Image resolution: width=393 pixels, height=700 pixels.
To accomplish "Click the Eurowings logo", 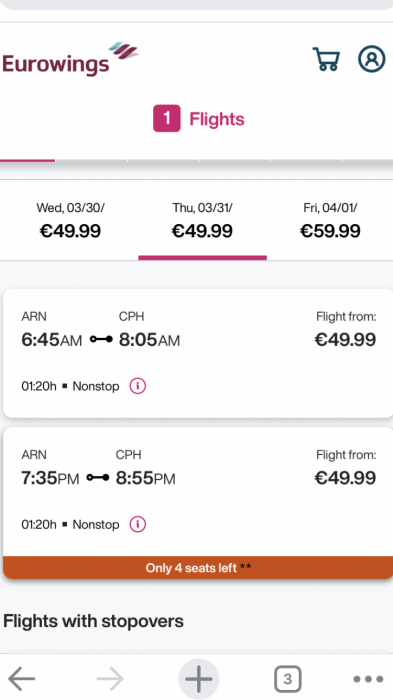I will (x=71, y=59).
